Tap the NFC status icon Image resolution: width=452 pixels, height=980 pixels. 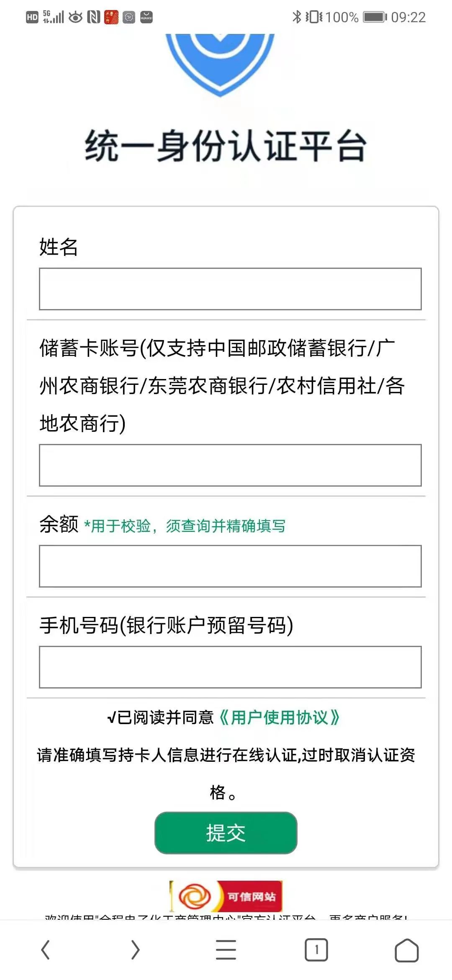click(94, 17)
